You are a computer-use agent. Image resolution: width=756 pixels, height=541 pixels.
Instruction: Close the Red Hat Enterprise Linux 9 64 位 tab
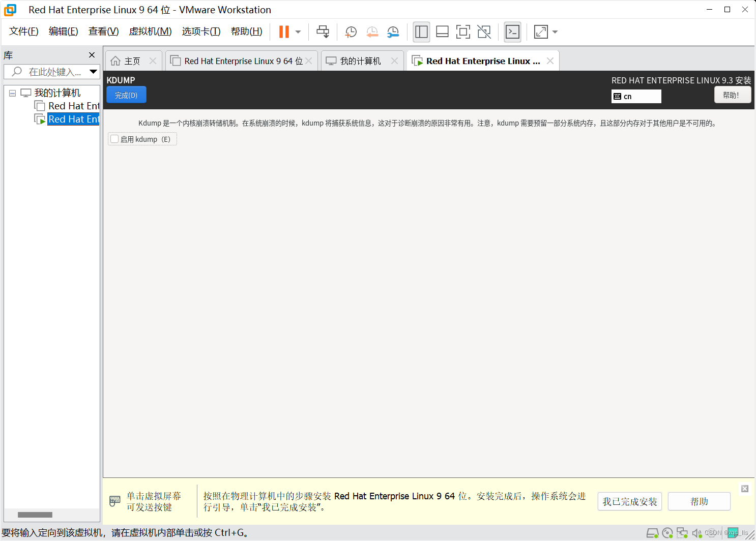click(308, 61)
